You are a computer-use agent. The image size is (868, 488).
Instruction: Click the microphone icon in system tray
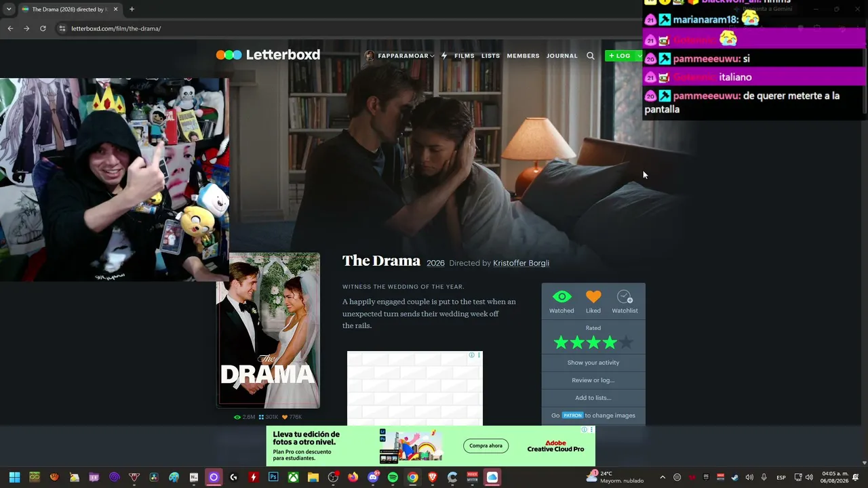point(764,477)
